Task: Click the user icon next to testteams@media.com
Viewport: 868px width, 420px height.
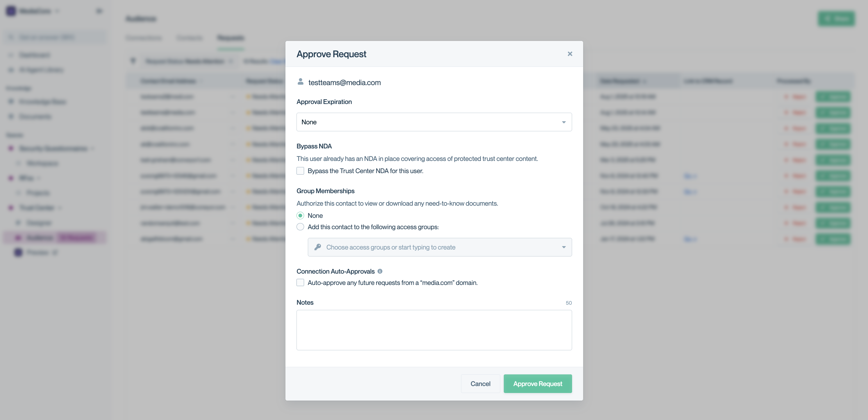Action: click(x=300, y=82)
